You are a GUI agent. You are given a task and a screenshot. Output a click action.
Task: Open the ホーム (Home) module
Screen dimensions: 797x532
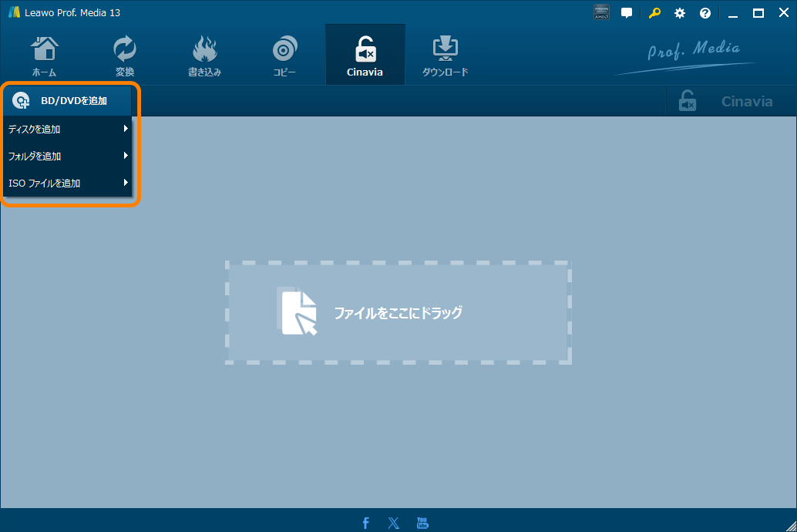point(45,55)
